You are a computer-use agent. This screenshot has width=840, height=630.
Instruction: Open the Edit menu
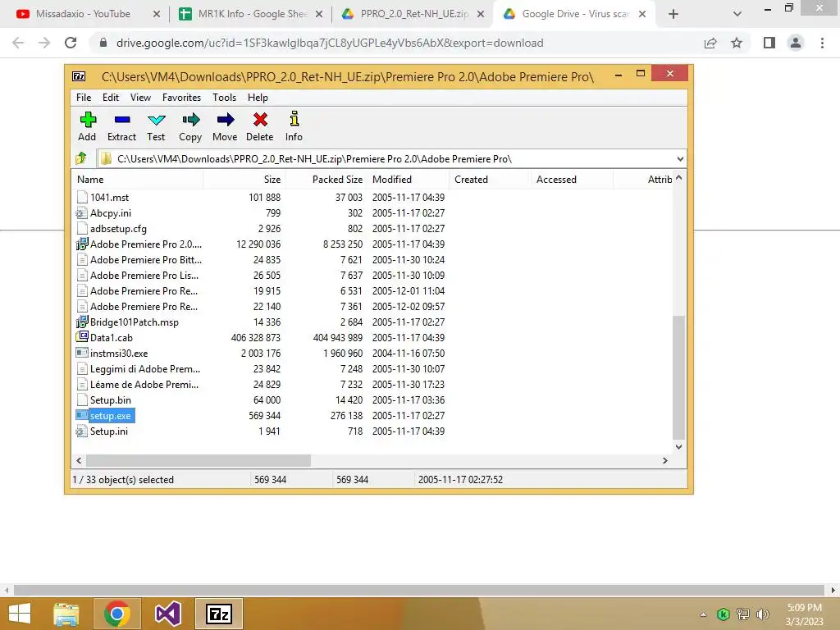click(x=111, y=98)
